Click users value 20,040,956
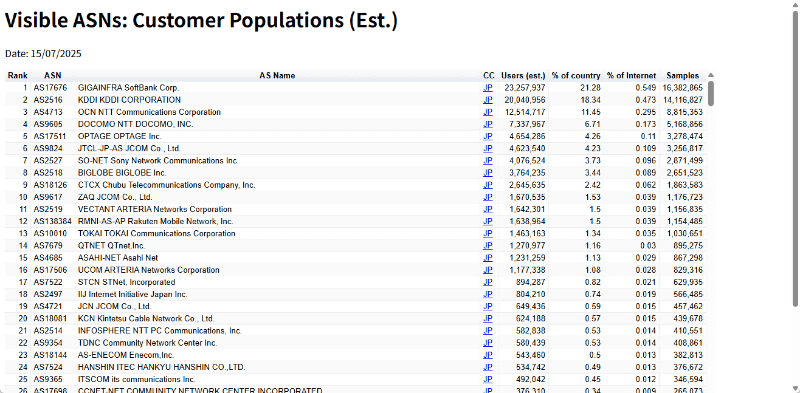Viewport: 800px width, 393px height. [x=525, y=100]
